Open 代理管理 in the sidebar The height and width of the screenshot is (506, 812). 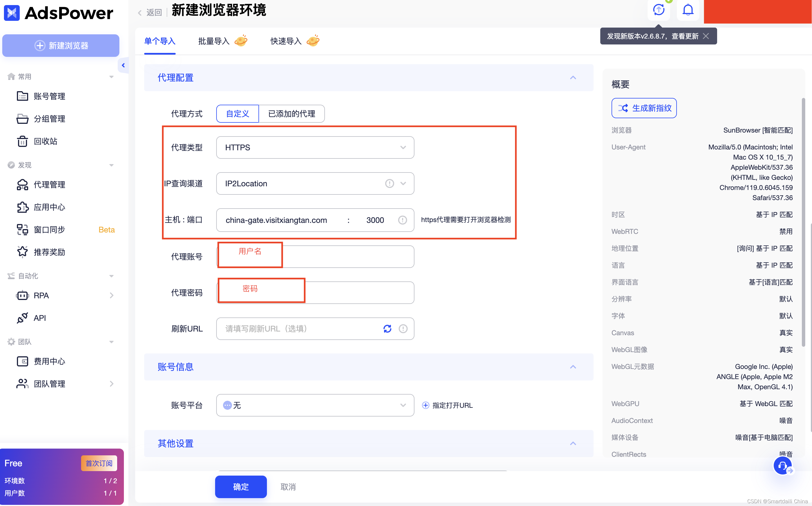click(x=49, y=184)
